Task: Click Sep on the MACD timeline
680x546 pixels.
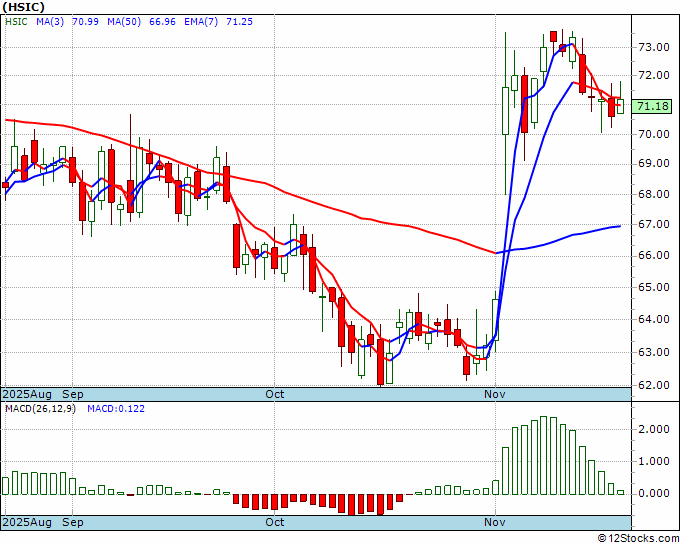Action: tap(72, 522)
